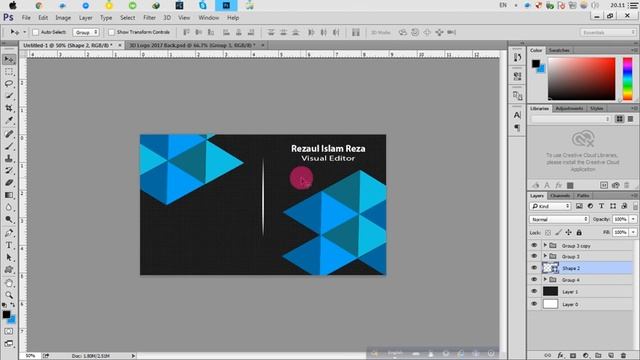640x360 pixels.
Task: Select the Eraser tool
Action: (x=9, y=183)
